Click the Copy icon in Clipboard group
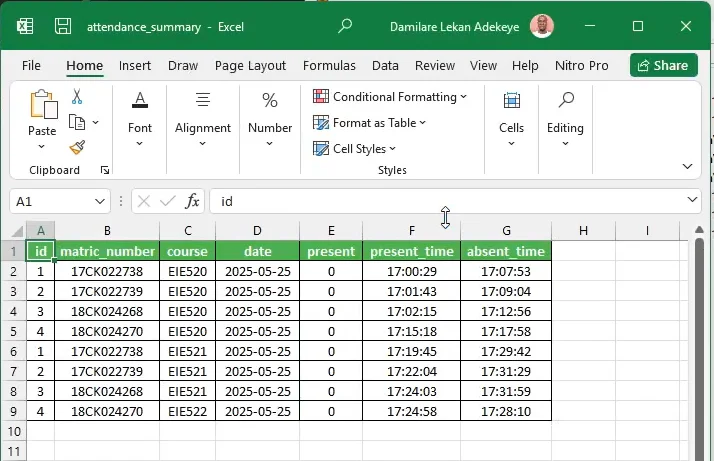 point(77,122)
